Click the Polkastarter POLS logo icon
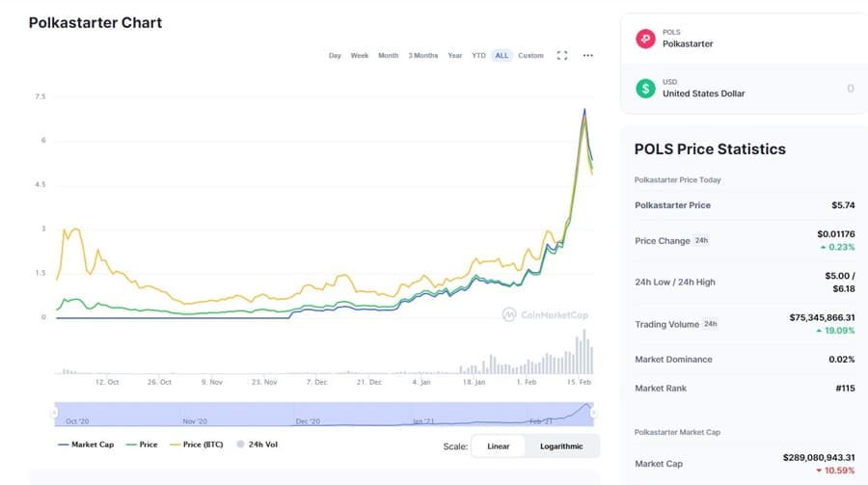The image size is (868, 485). pos(645,39)
